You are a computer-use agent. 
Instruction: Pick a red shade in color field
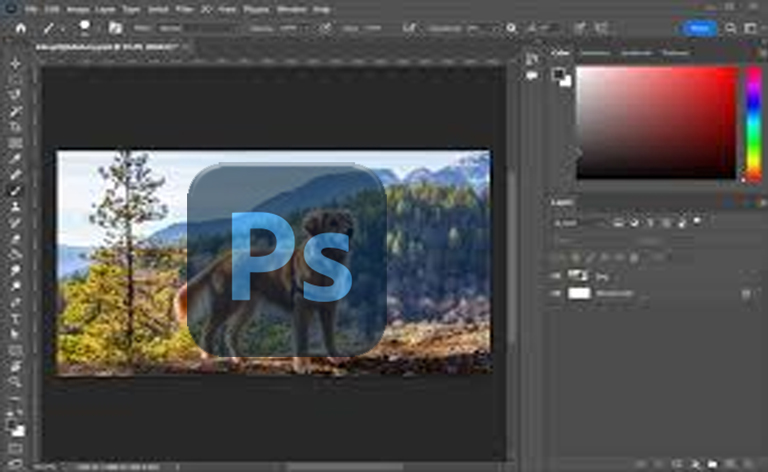pyautogui.click(x=656, y=122)
